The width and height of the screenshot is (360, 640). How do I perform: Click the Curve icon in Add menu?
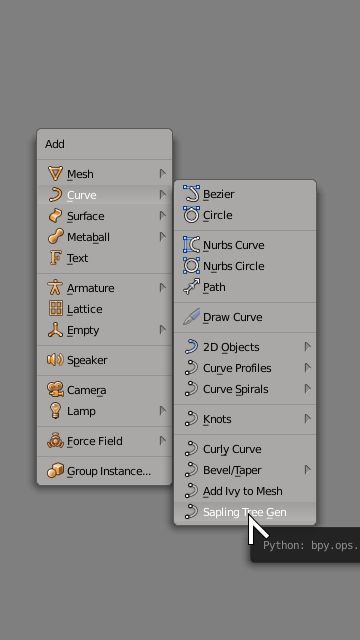point(55,195)
